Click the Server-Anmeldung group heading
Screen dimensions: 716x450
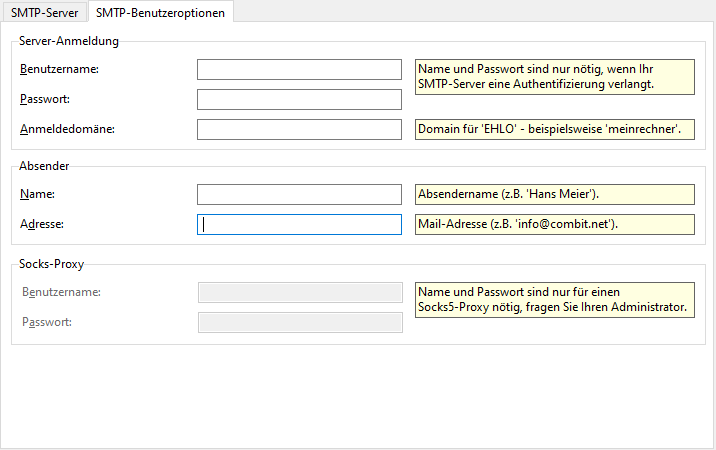(x=68, y=41)
